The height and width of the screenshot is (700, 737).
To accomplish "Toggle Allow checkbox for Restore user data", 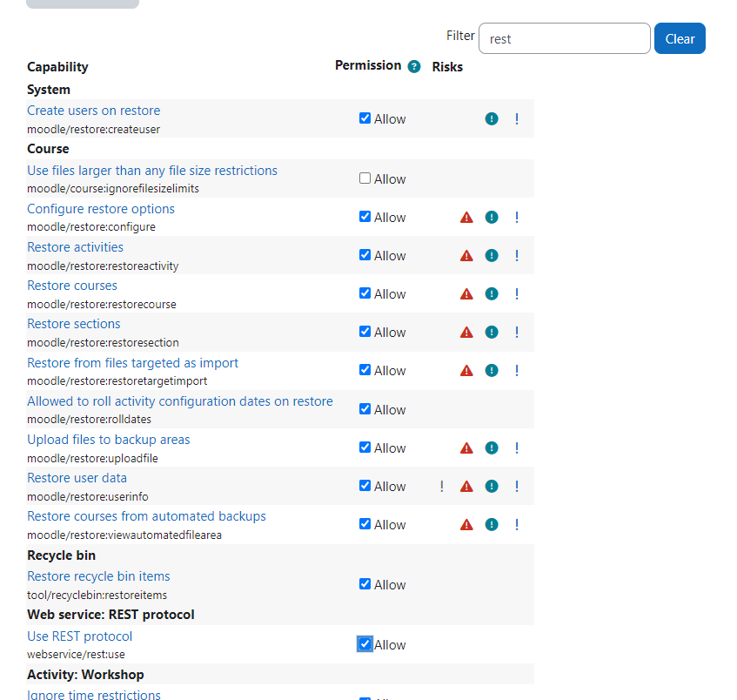I will click(x=365, y=486).
